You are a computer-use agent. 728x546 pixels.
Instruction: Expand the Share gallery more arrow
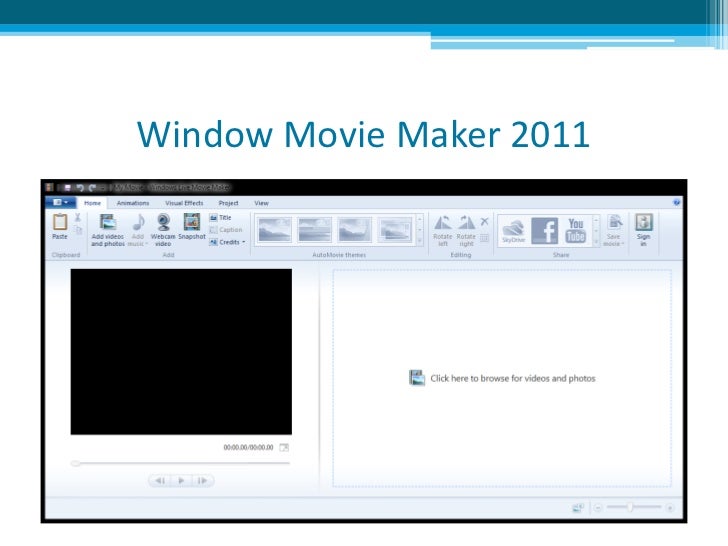596,241
